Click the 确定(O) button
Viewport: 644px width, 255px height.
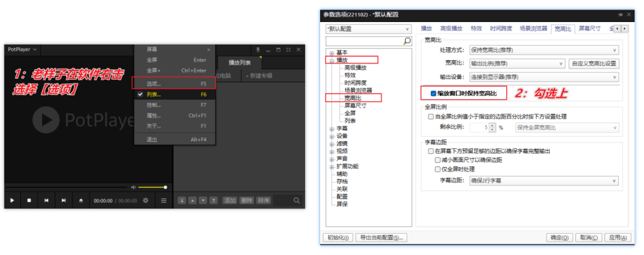click(559, 238)
